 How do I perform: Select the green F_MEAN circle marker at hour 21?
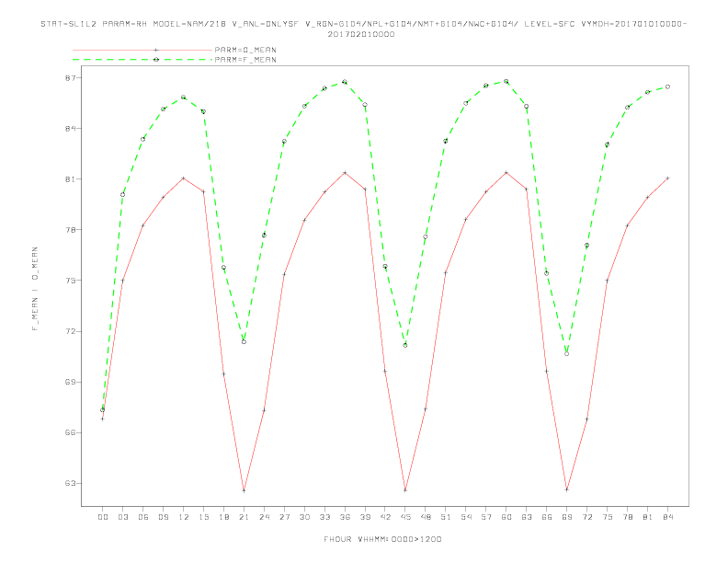[x=244, y=342]
